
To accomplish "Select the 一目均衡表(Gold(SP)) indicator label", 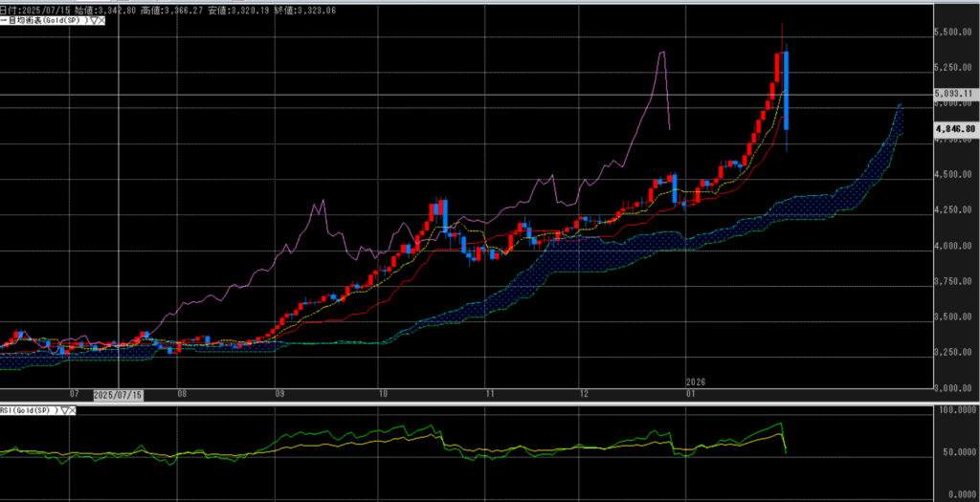I will (43, 20).
